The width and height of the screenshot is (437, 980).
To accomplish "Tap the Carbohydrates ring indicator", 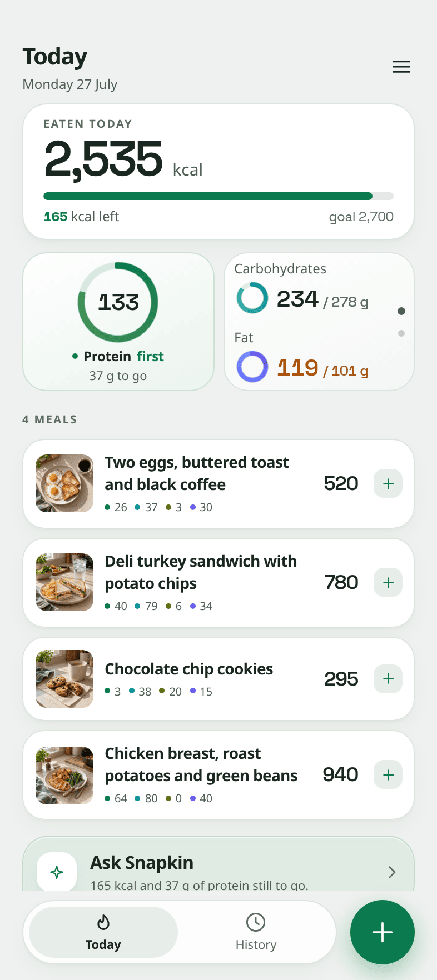I will pyautogui.click(x=252, y=298).
